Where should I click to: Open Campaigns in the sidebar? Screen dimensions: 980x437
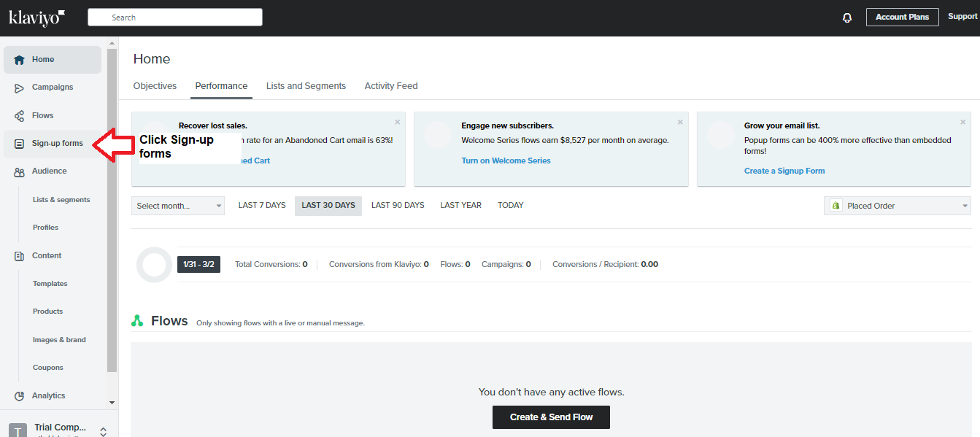[x=53, y=88]
